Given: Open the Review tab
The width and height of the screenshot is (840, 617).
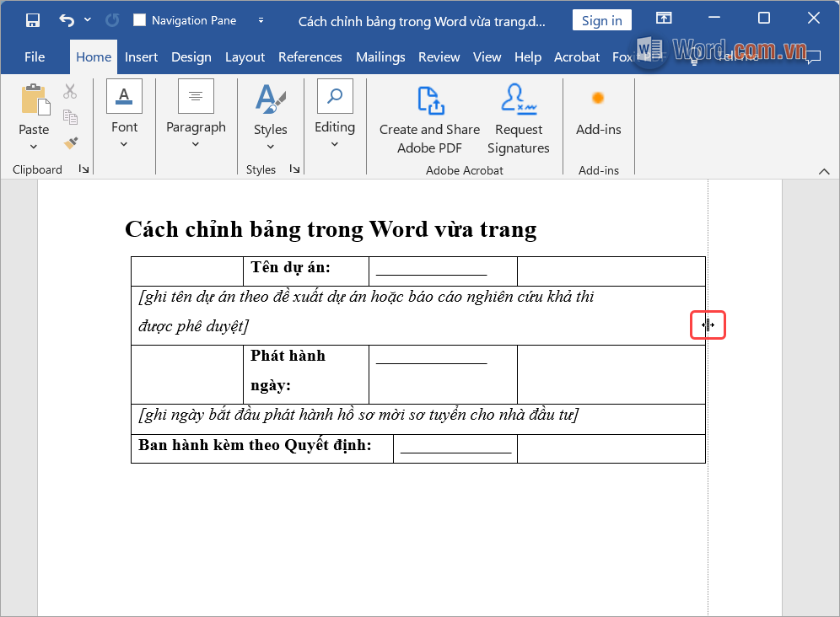Looking at the screenshot, I should pyautogui.click(x=439, y=56).
